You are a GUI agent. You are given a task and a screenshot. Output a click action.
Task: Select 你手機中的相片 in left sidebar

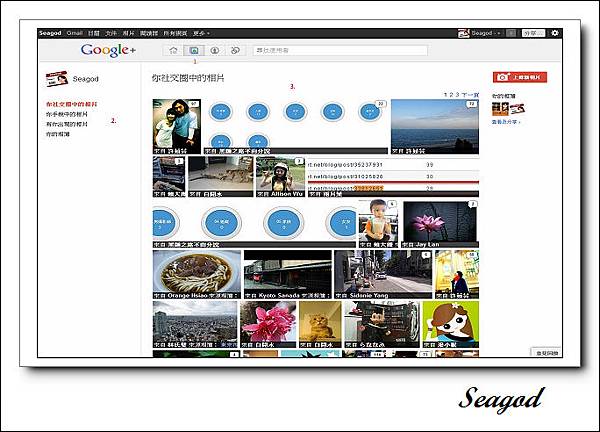[67, 114]
